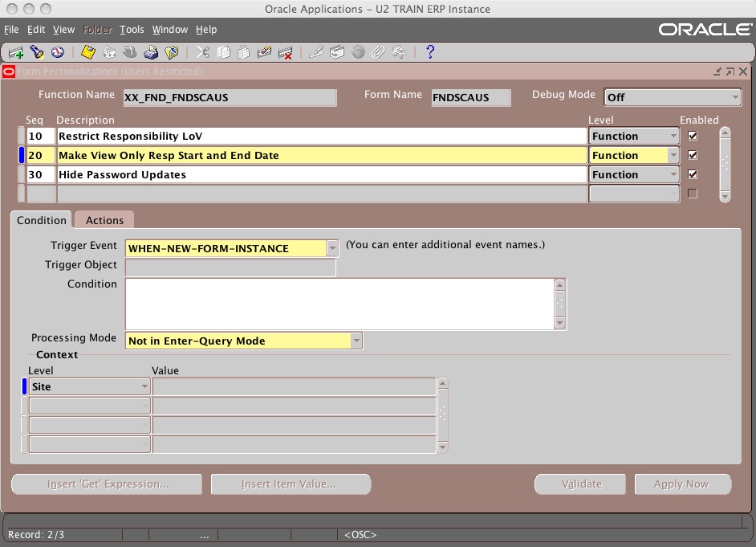This screenshot has width=756, height=547.
Task: Open the Context Level Site dropdown
Action: click(144, 386)
